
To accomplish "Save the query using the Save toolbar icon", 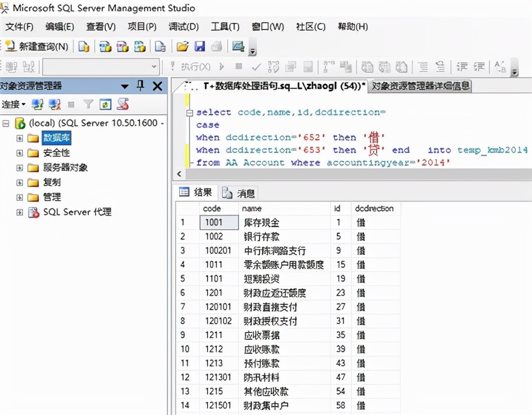I will (x=199, y=47).
